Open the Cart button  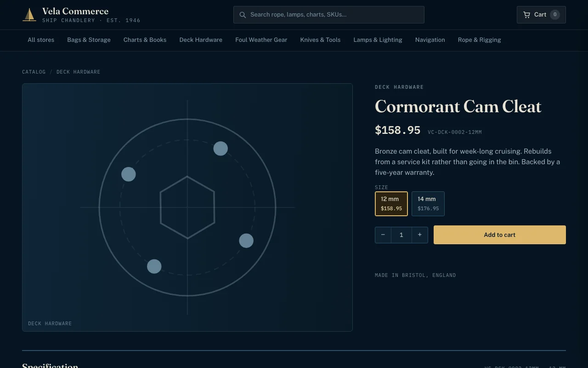pyautogui.click(x=541, y=15)
